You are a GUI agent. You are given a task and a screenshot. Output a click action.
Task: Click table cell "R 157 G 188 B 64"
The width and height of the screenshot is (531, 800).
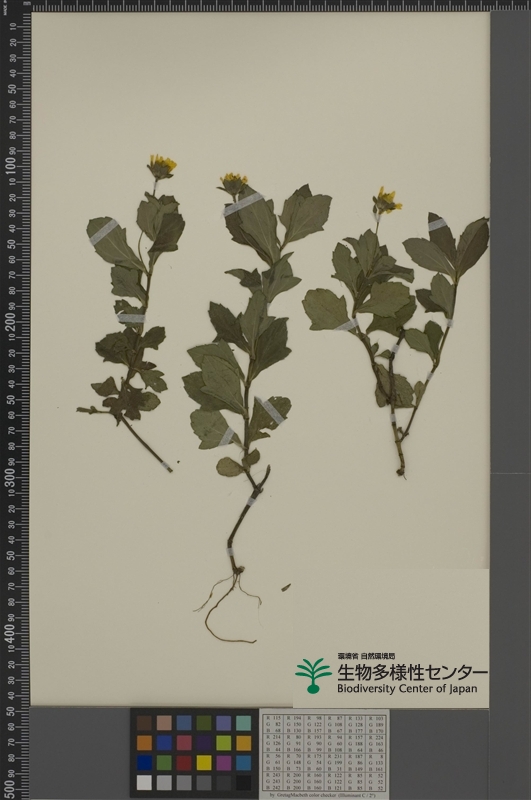point(356,743)
